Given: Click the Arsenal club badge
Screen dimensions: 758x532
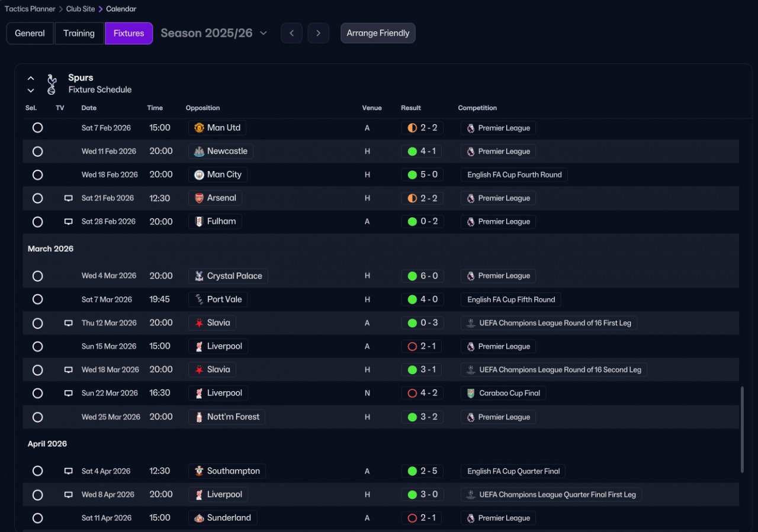Looking at the screenshot, I should click(x=199, y=198).
